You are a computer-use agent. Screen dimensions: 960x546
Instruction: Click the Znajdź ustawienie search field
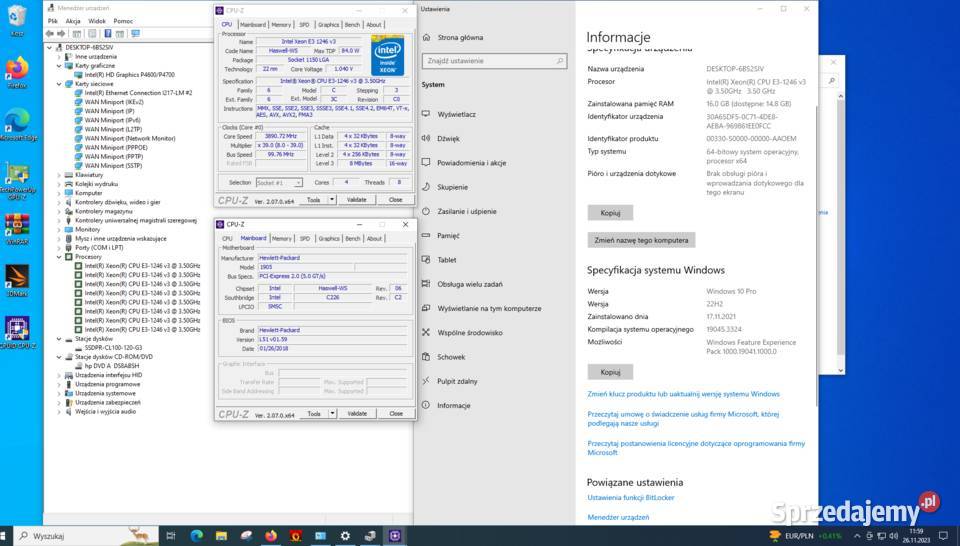click(x=494, y=61)
